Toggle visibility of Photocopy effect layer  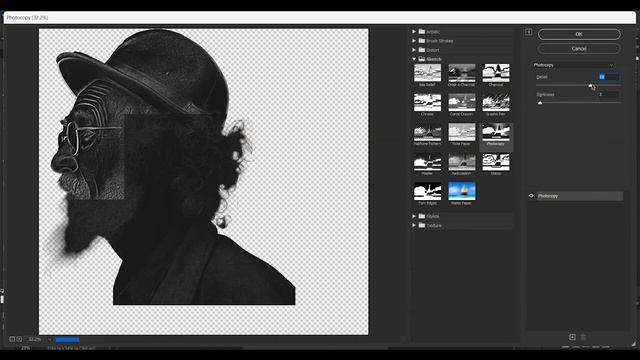(531, 196)
